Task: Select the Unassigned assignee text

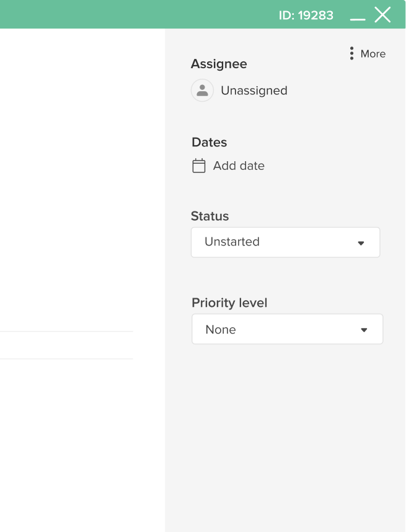Action: 254,91
